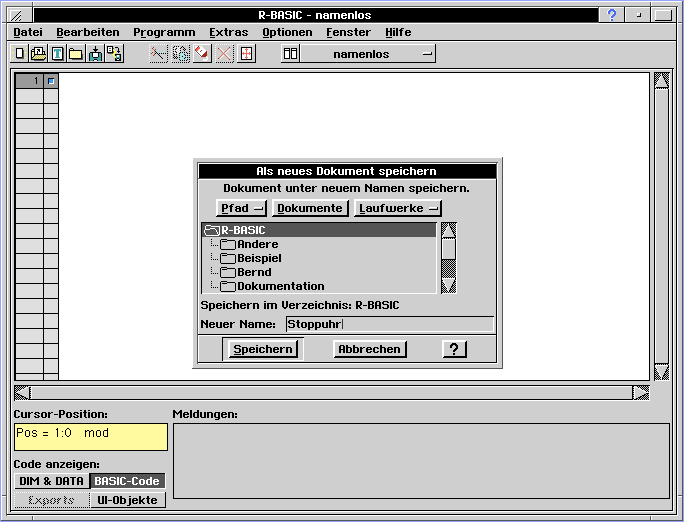Click the open document toolbar icon
684x522 pixels.
click(x=38, y=54)
